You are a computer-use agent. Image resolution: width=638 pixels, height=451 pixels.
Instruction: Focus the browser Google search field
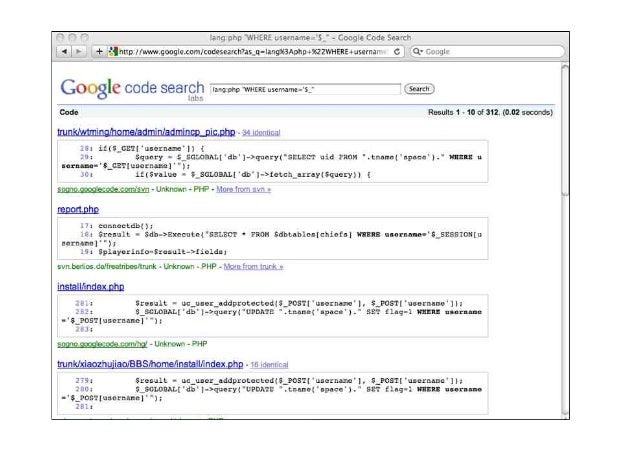pos(487,52)
